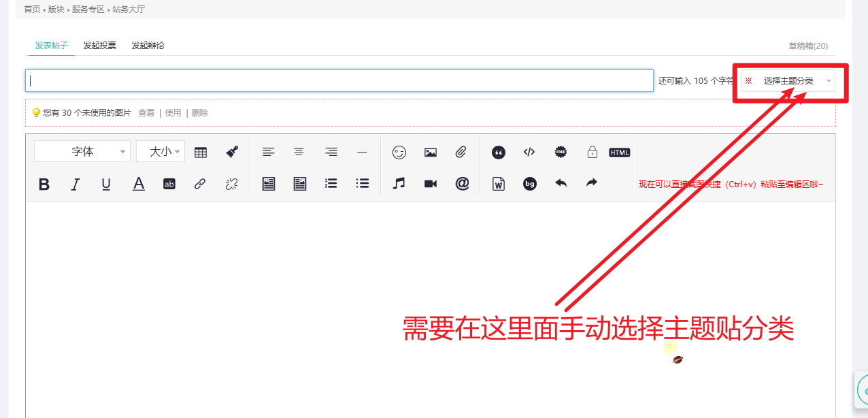Align text to the right
The image size is (868, 418).
331,152
